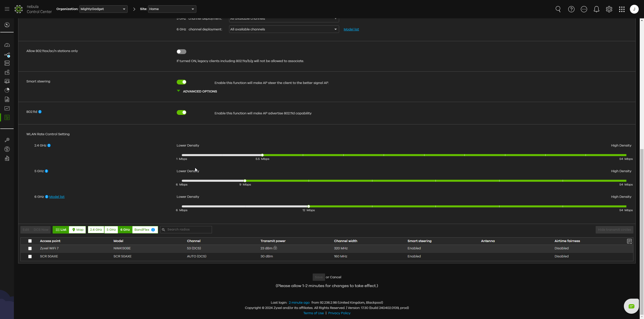Click the 2.4 GHz rate slider handle

pyautogui.click(x=262, y=155)
